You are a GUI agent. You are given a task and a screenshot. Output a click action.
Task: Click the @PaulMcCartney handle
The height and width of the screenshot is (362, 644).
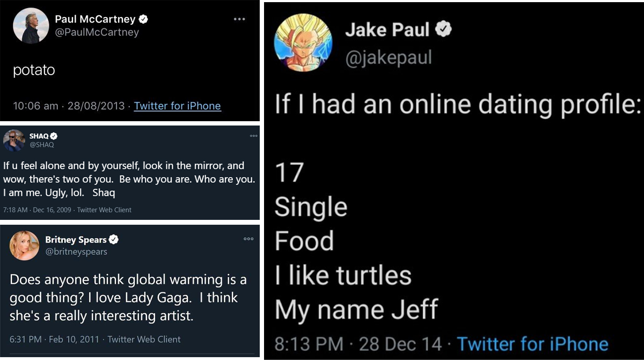(x=97, y=32)
